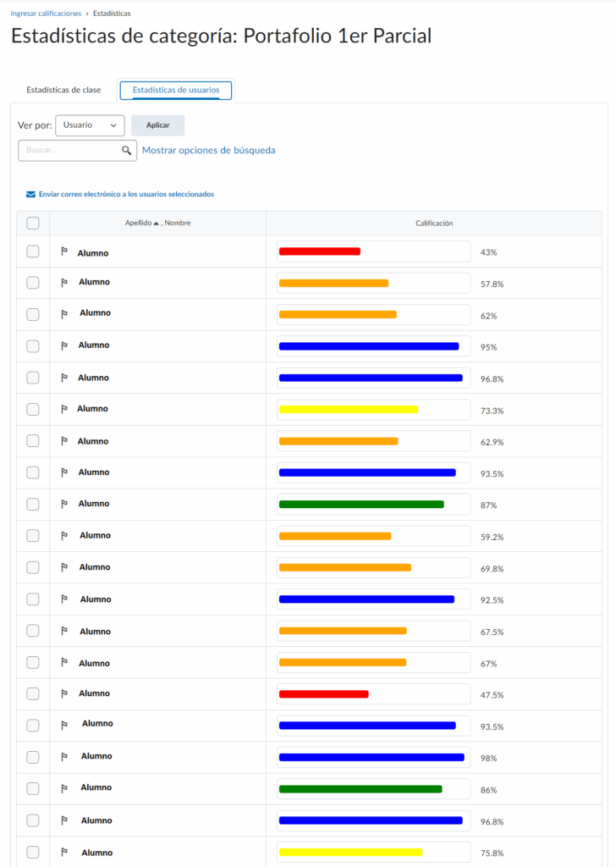Viewport: 616px width, 867px height.
Task: Click the email envelope icon
Action: pos(31,194)
